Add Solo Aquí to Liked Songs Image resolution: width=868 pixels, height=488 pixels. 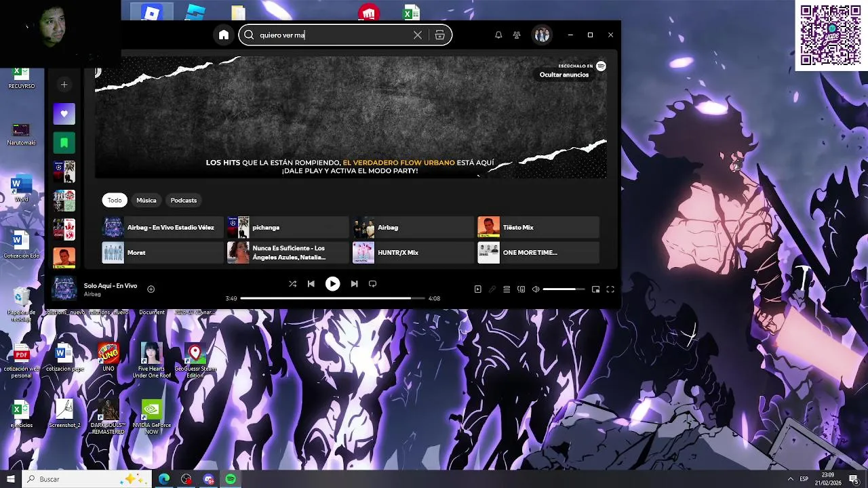click(x=151, y=289)
